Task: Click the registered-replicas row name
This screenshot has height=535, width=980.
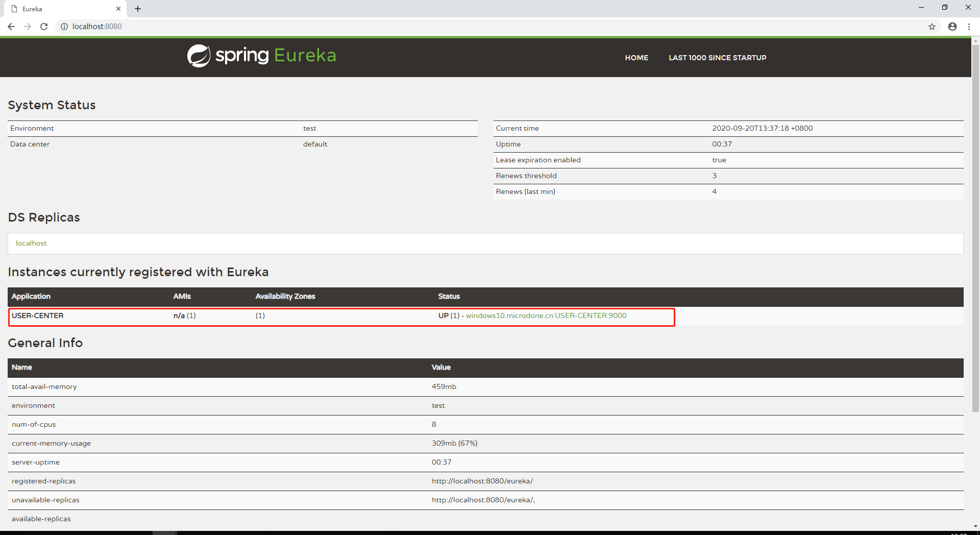Action: click(x=44, y=481)
